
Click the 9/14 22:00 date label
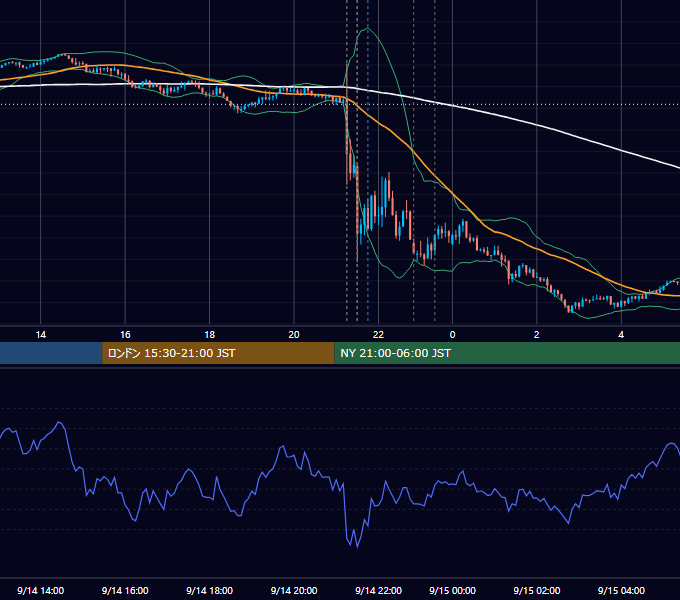tap(378, 590)
